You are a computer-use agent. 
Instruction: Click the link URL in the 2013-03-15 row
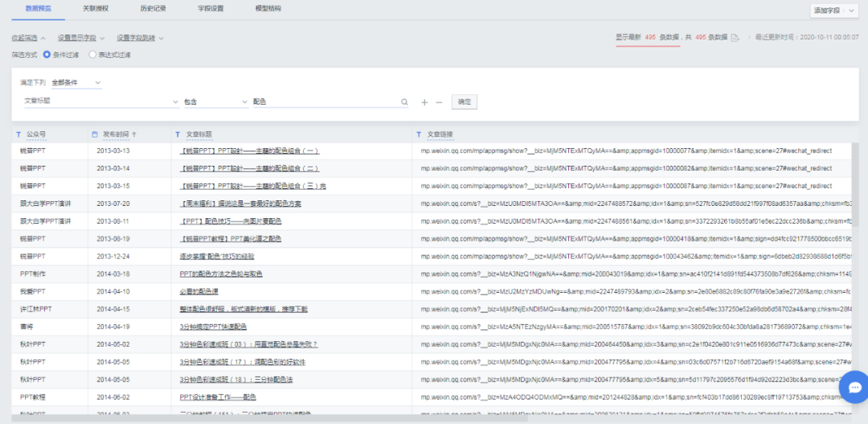pos(626,186)
